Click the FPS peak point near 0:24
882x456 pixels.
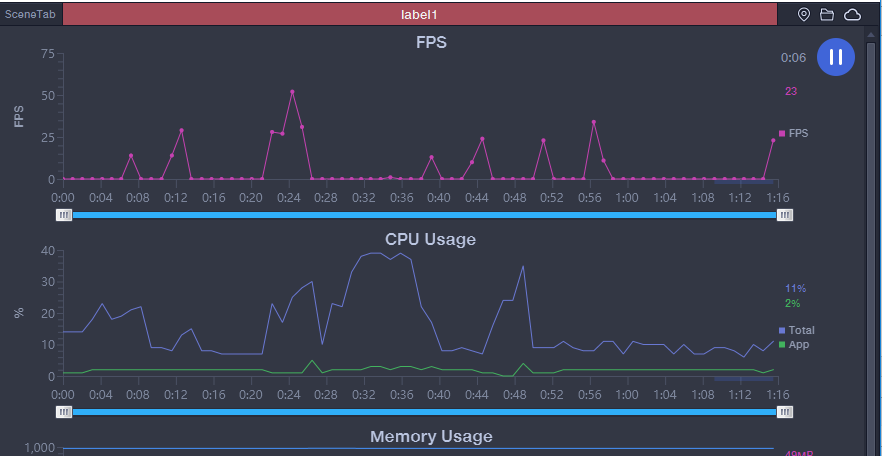[x=292, y=92]
